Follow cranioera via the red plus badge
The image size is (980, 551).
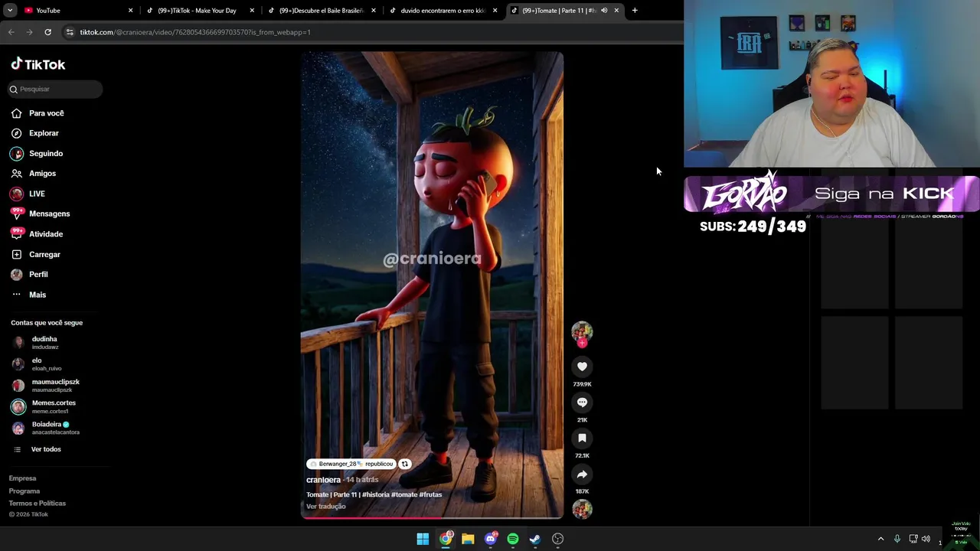582,344
